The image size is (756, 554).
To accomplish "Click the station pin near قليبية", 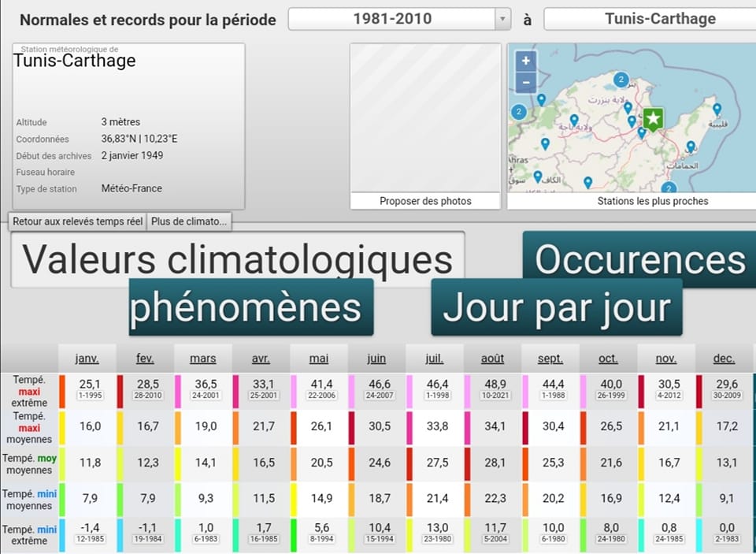I will click(x=717, y=109).
